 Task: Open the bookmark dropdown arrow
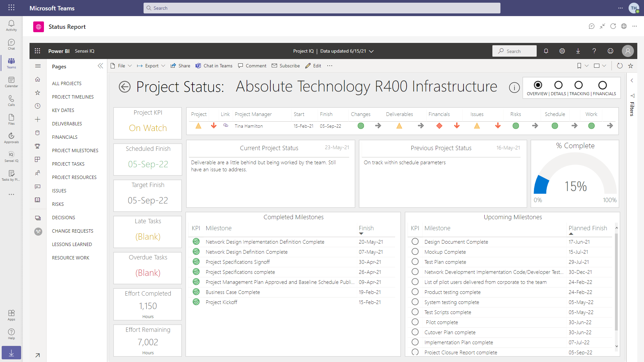pyautogui.click(x=587, y=66)
